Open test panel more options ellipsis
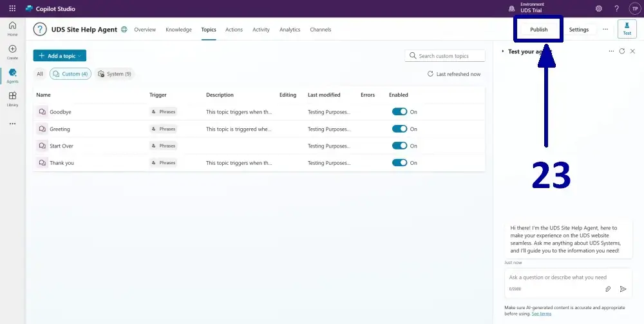This screenshot has width=644, height=324. 611,52
